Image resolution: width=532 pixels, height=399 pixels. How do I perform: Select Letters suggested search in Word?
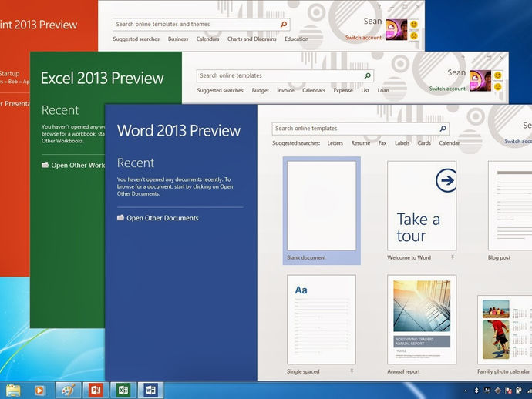point(335,143)
